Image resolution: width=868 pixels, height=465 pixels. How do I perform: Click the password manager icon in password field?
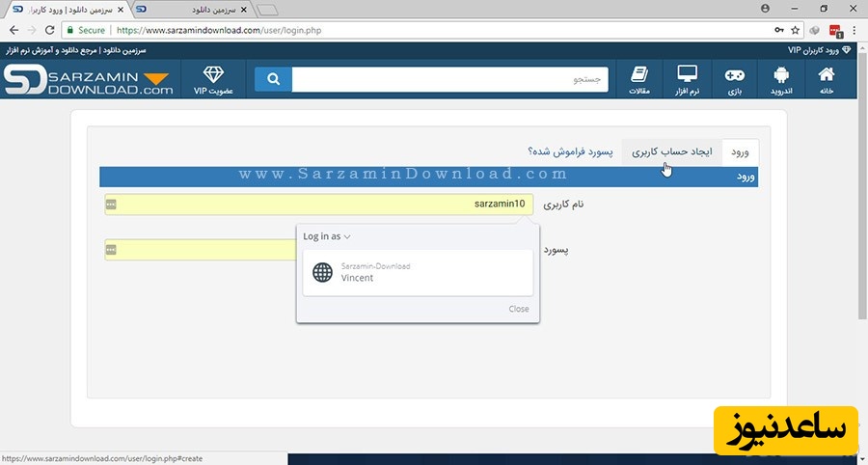tap(111, 250)
